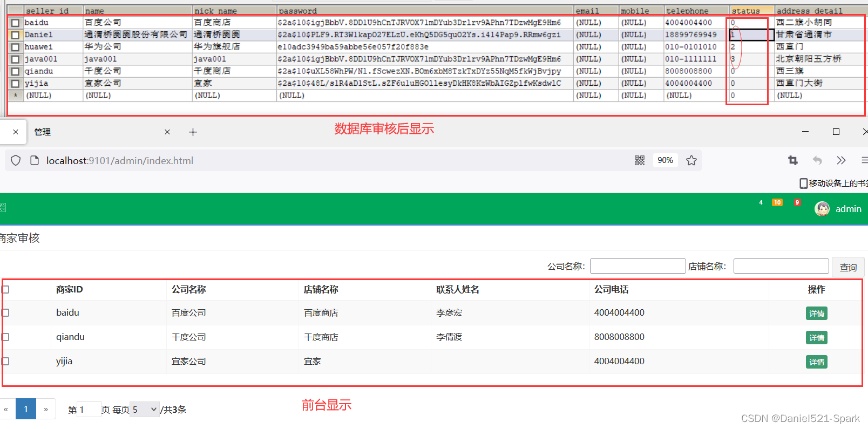The height and width of the screenshot is (429, 868).
Task: Click the nick_name column header
Action: pyautogui.click(x=234, y=10)
